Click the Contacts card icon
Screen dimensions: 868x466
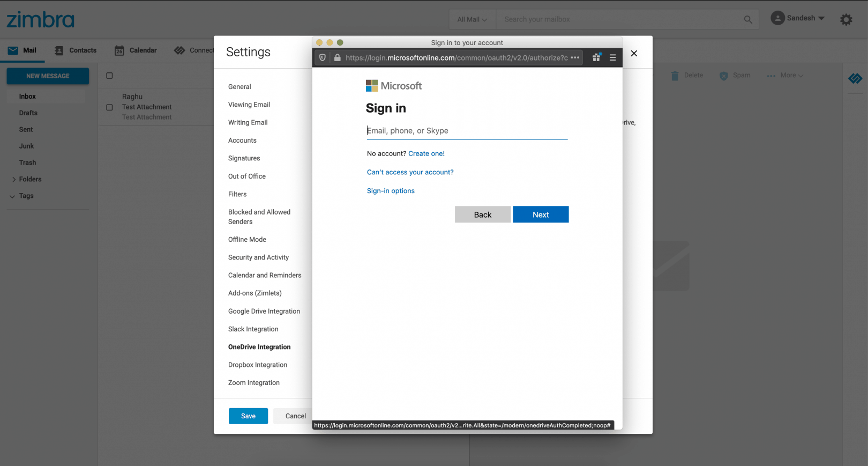coord(59,50)
